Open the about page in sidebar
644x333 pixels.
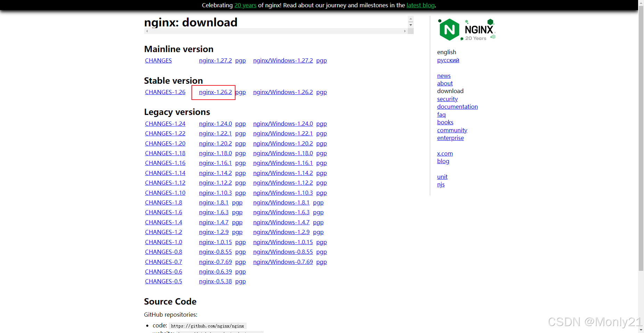click(445, 83)
